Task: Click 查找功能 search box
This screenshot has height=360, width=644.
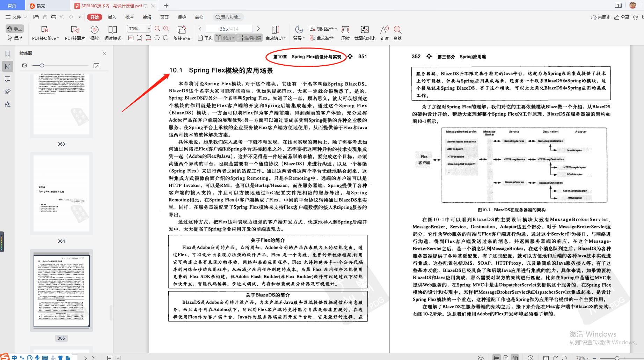Action: tap(228, 17)
